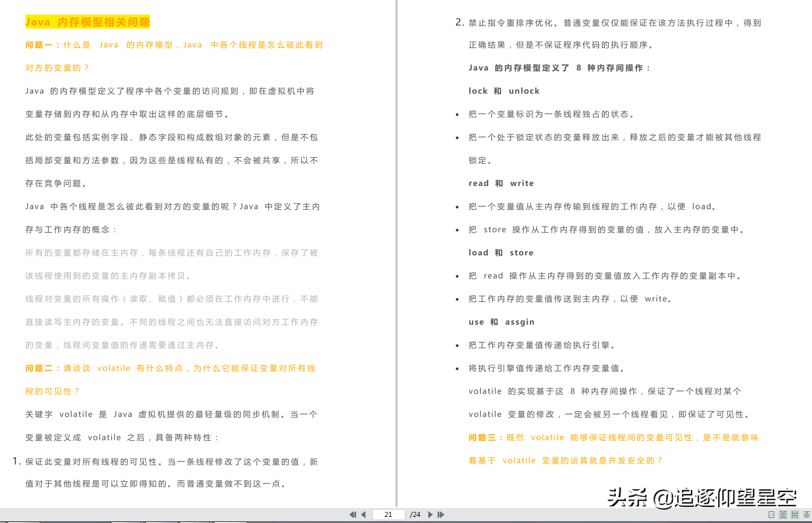Image resolution: width=812 pixels, height=523 pixels.
Task: Click the total page count /24
Action: 415,515
